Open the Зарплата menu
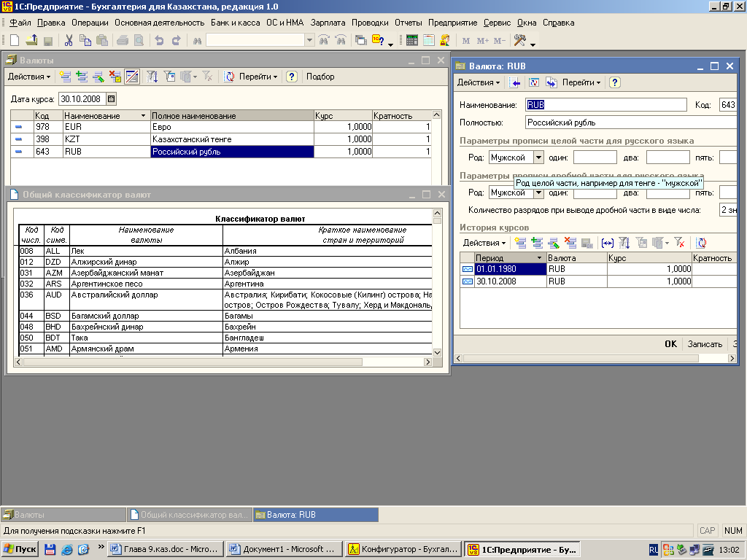 328,23
